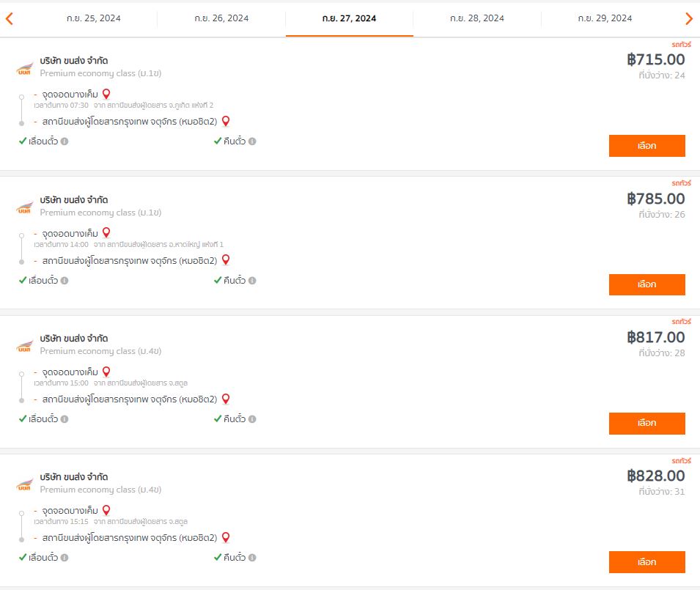
Task: Select the ฿715.00 trip with เลือก button
Action: (647, 146)
